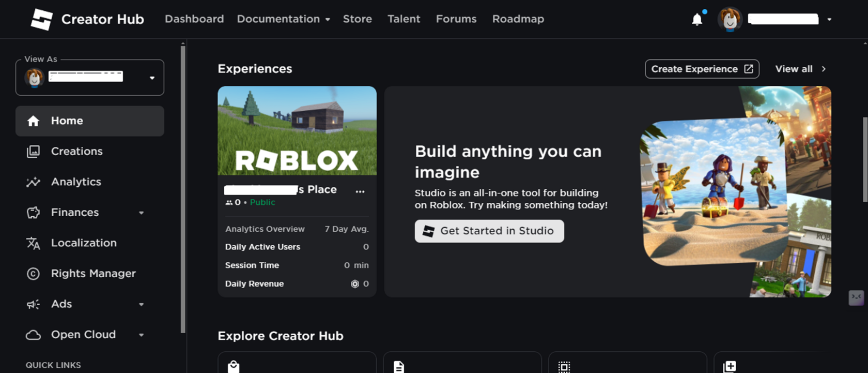Click the Roblox Creator Hub logo icon
Image resolution: width=868 pixels, height=373 pixels.
41,19
